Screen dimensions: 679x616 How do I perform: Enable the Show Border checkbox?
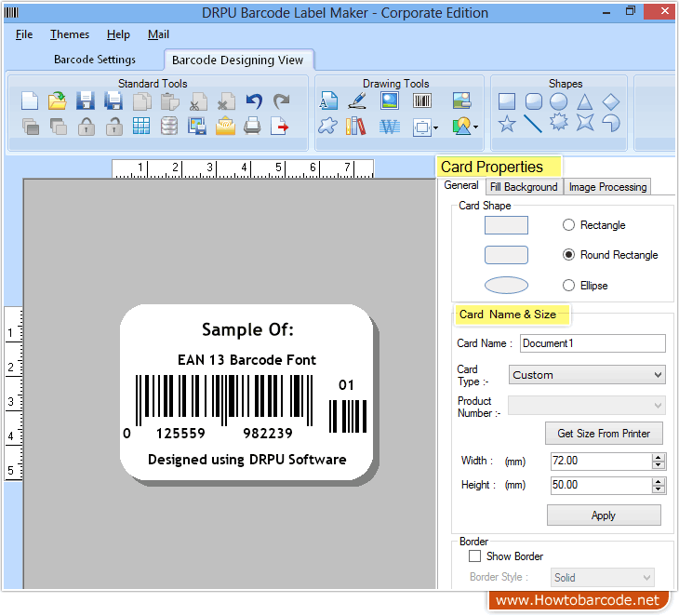coord(474,556)
